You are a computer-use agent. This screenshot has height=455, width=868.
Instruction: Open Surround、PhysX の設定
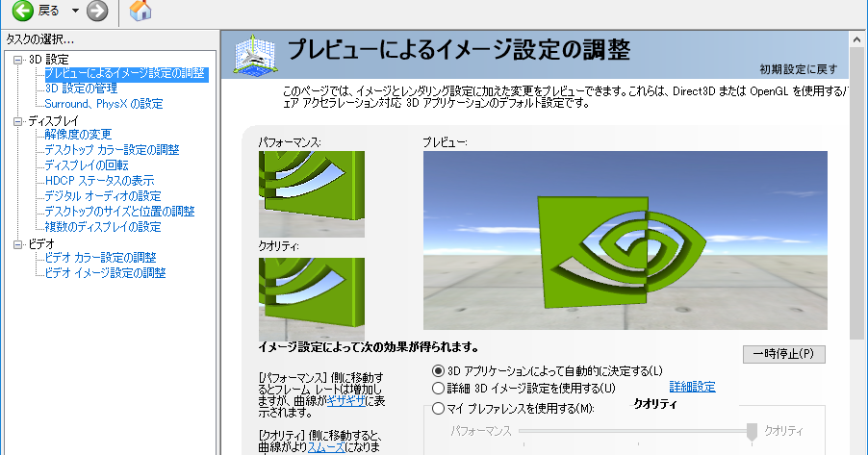104,104
